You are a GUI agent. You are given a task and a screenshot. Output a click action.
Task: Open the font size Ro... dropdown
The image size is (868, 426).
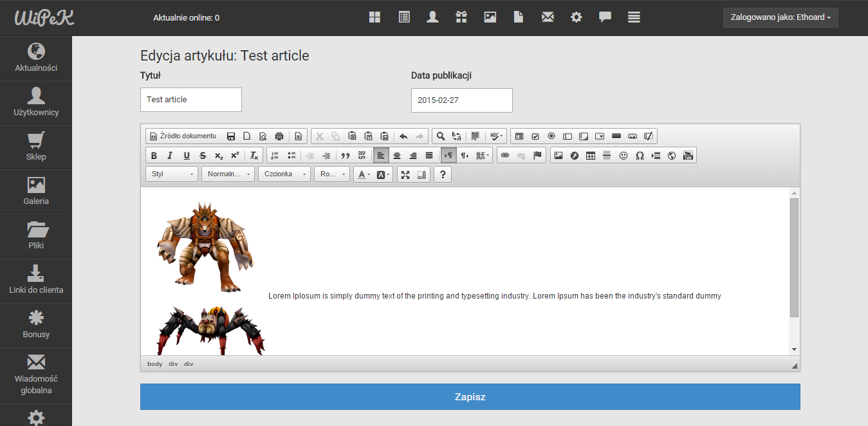click(x=332, y=174)
